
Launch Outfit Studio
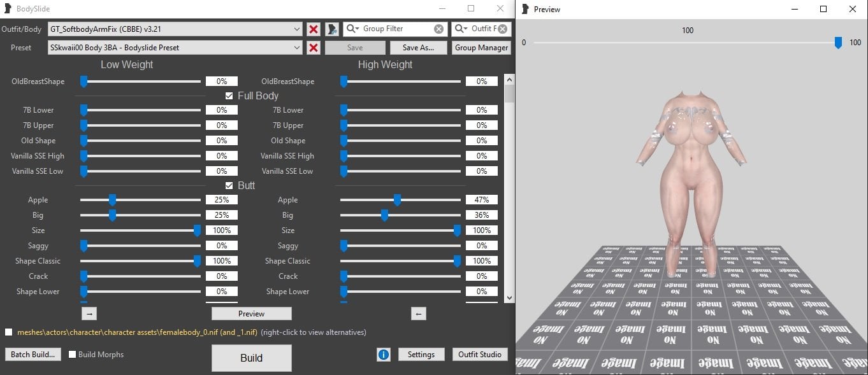tap(480, 355)
